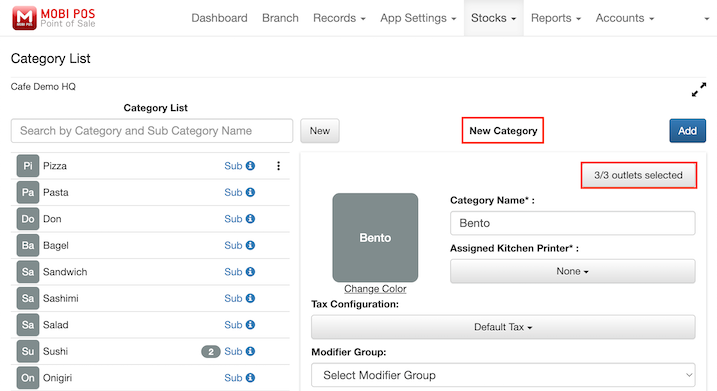The image size is (717, 391).
Task: Select the Don category name
Action: (52, 219)
